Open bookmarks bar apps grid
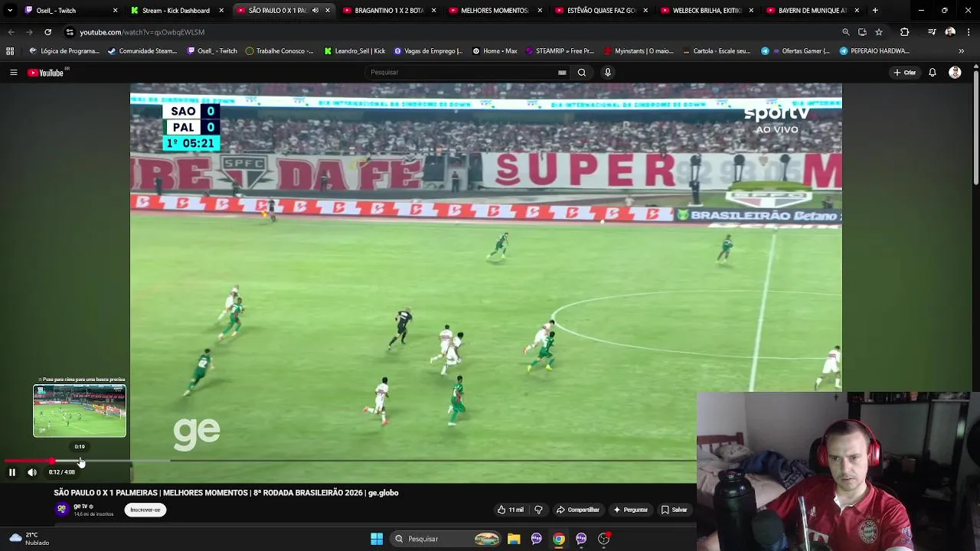 pyautogui.click(x=10, y=51)
